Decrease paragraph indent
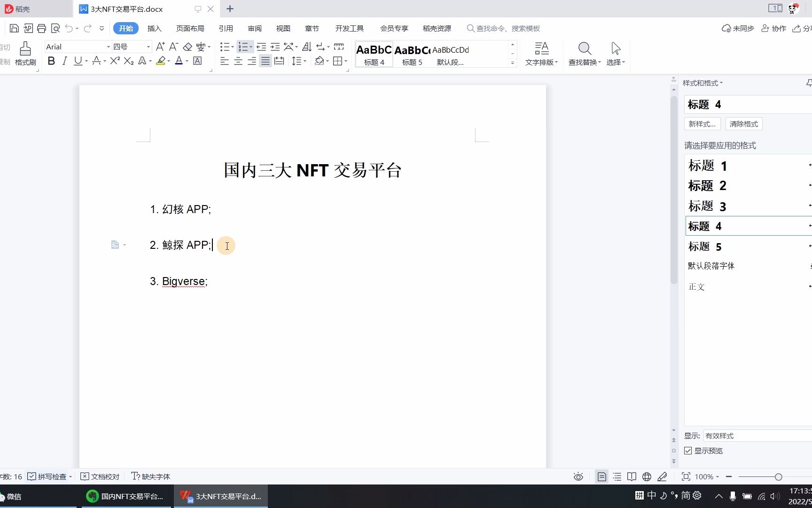Image resolution: width=812 pixels, height=508 pixels. [x=261, y=47]
